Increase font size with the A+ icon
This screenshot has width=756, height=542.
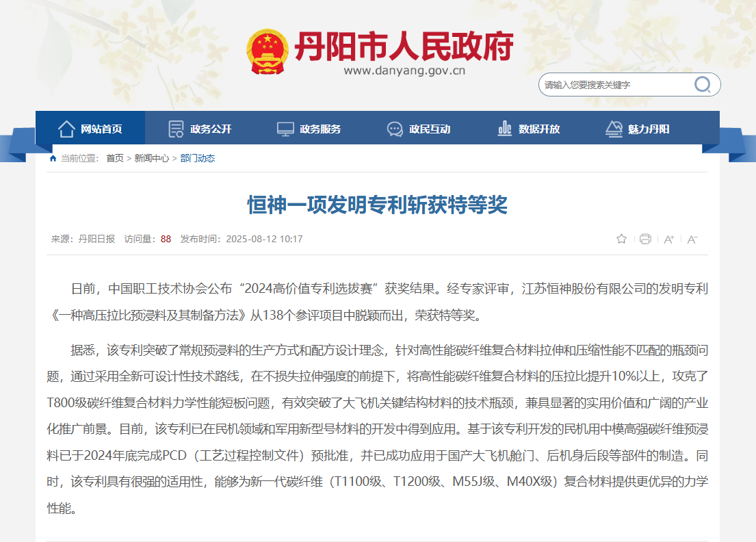pyautogui.click(x=668, y=239)
